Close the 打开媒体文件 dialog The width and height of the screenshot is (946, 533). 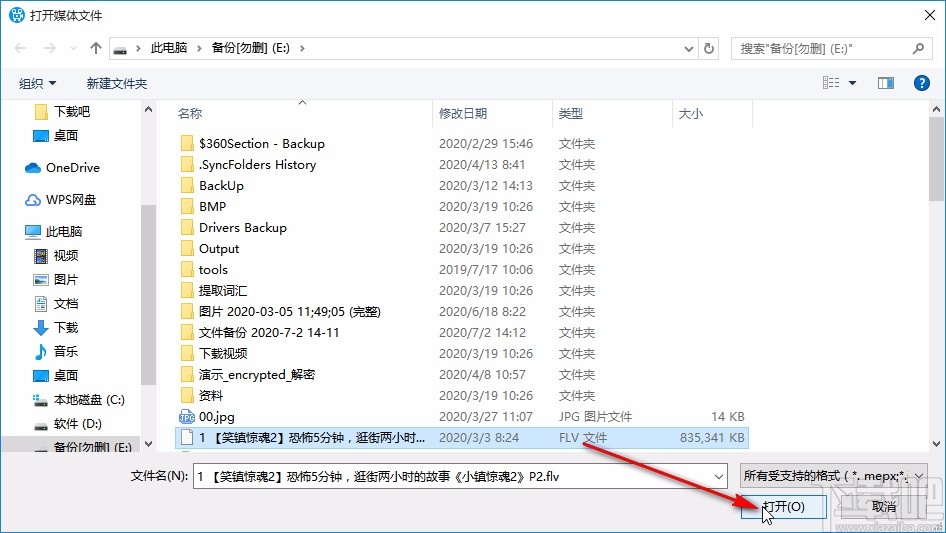click(930, 15)
